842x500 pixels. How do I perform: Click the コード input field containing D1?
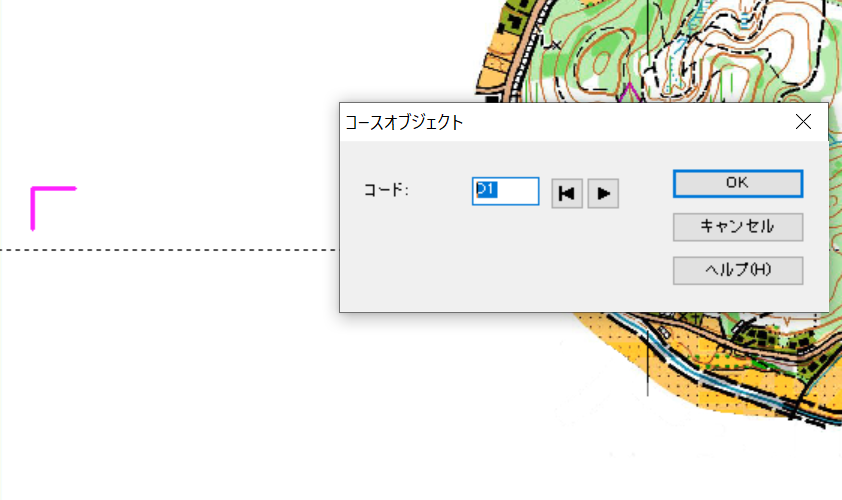coord(505,191)
